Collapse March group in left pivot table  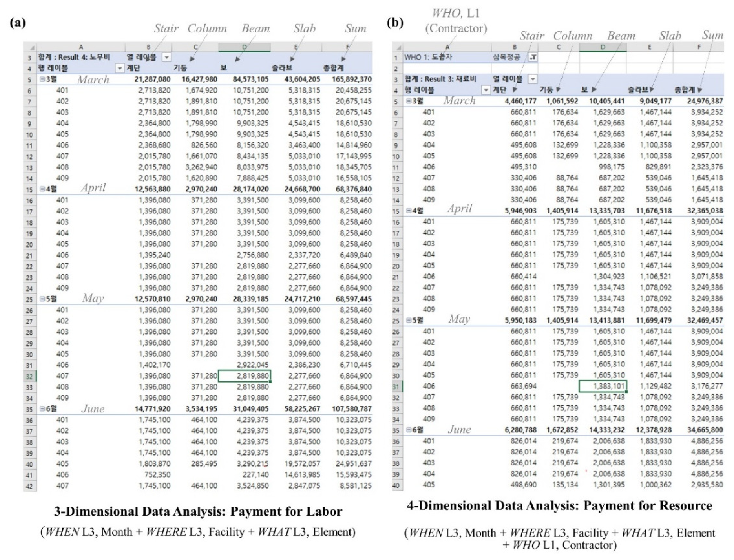pos(43,79)
